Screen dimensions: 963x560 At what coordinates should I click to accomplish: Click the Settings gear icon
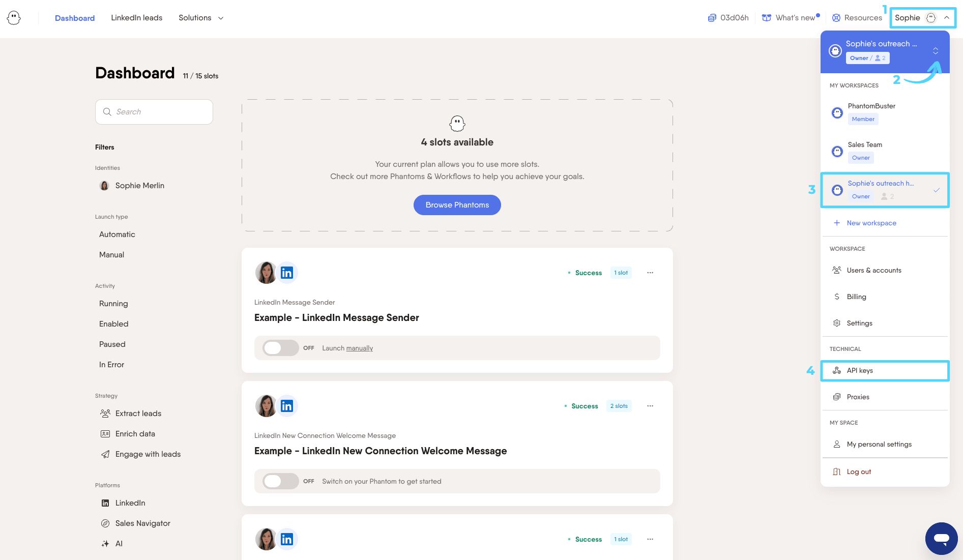coord(837,323)
